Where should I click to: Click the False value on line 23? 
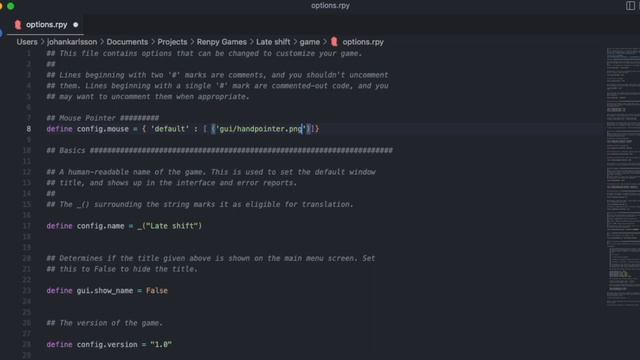[157, 291]
